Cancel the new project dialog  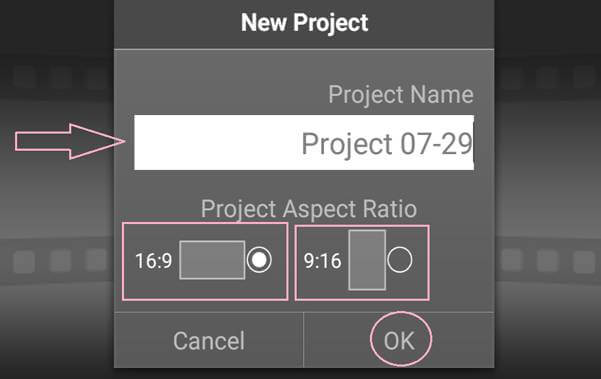pos(209,341)
